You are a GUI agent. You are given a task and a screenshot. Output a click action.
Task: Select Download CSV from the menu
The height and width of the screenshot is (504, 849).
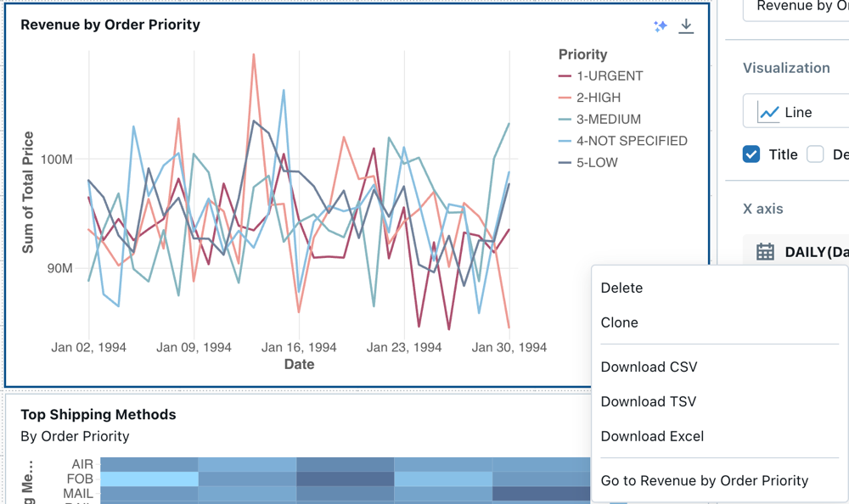pos(649,367)
